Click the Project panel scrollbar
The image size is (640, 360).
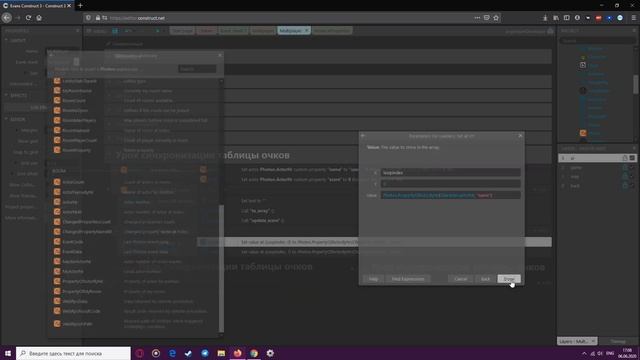[636, 84]
